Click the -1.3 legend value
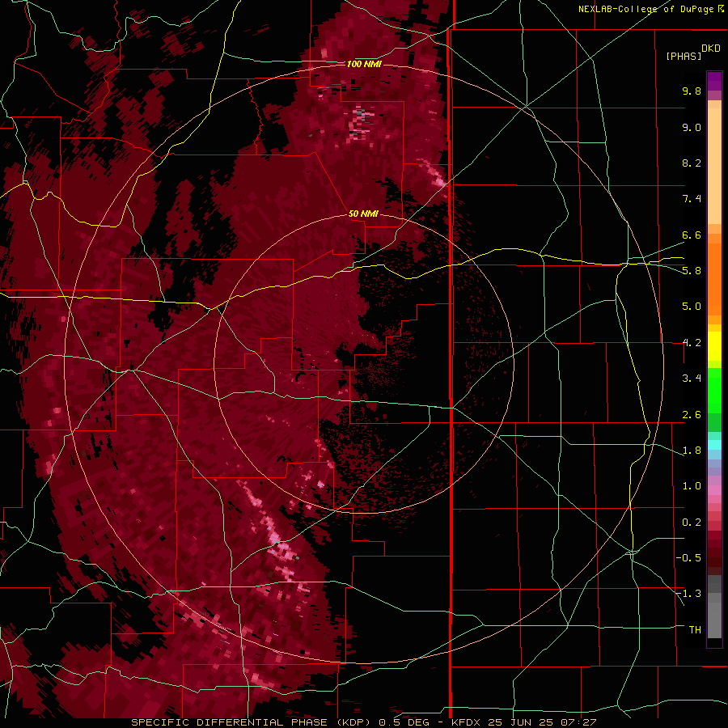Image resolution: width=728 pixels, height=728 pixels. (x=688, y=594)
